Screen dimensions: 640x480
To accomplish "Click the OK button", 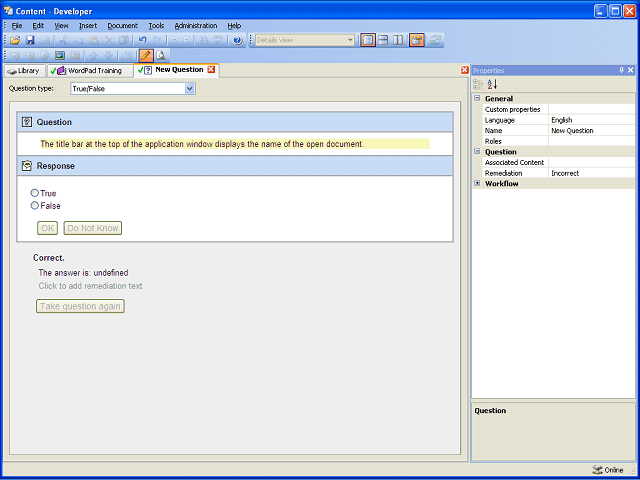I will pyautogui.click(x=47, y=228).
